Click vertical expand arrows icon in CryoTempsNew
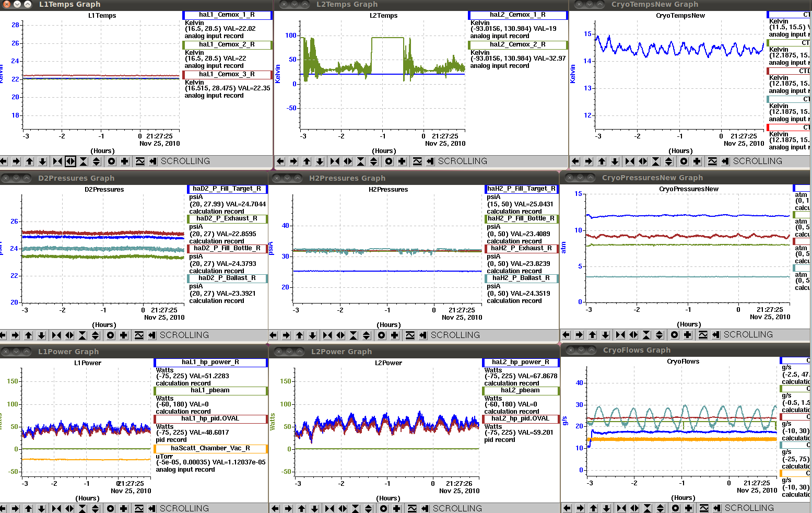The width and height of the screenshot is (812, 513). (x=669, y=161)
